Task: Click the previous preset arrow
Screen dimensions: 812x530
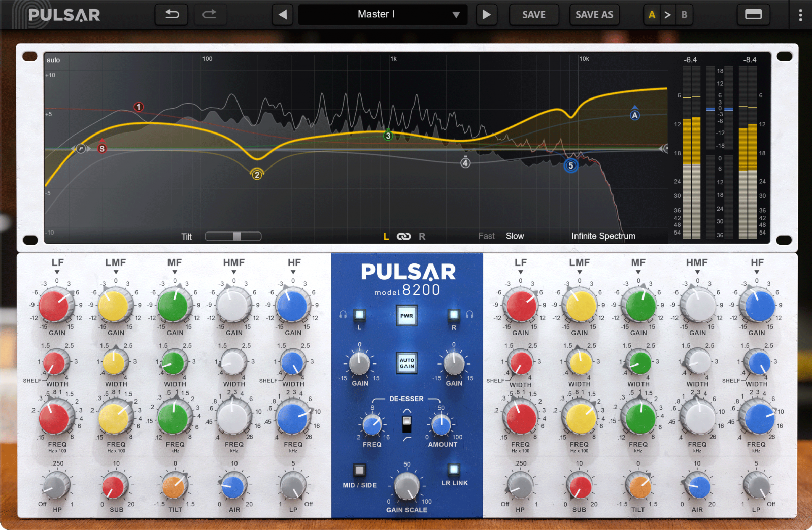Action: point(283,14)
